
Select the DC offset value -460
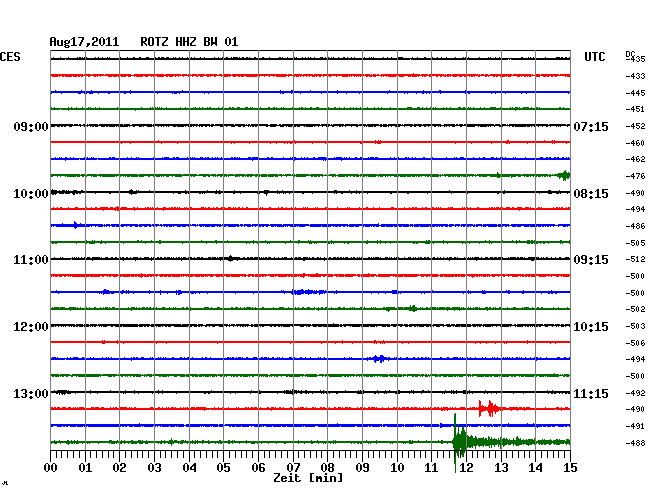[635, 143]
